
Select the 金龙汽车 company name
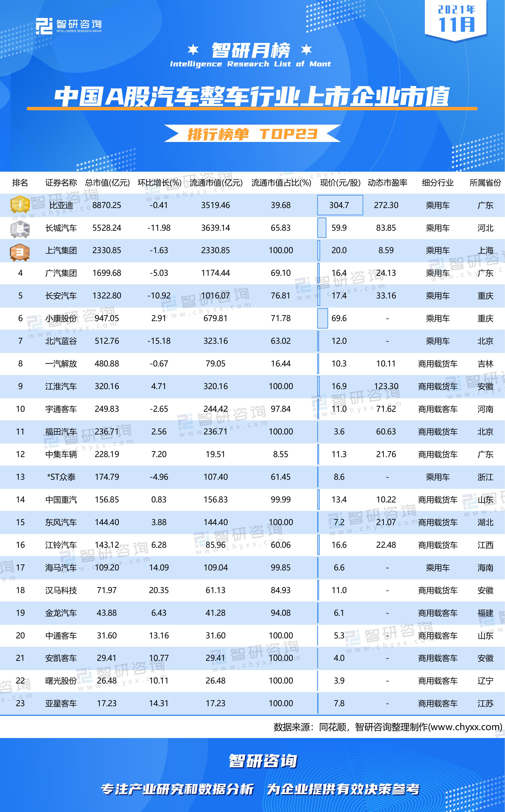coord(61,613)
